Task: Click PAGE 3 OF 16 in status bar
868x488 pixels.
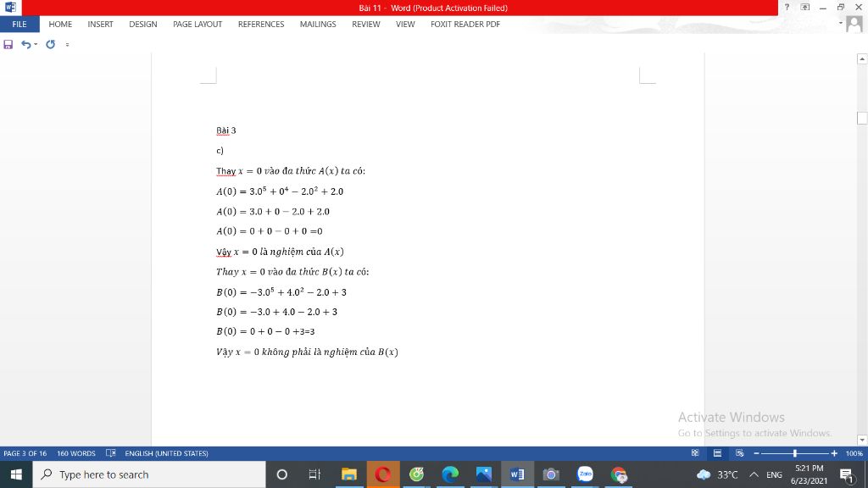Action: pyautogui.click(x=25, y=453)
